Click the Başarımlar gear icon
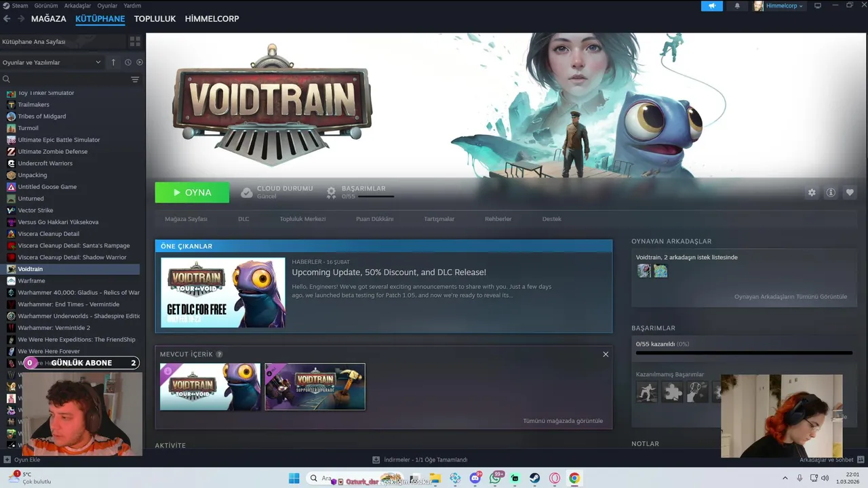This screenshot has width=868, height=488. (331, 192)
